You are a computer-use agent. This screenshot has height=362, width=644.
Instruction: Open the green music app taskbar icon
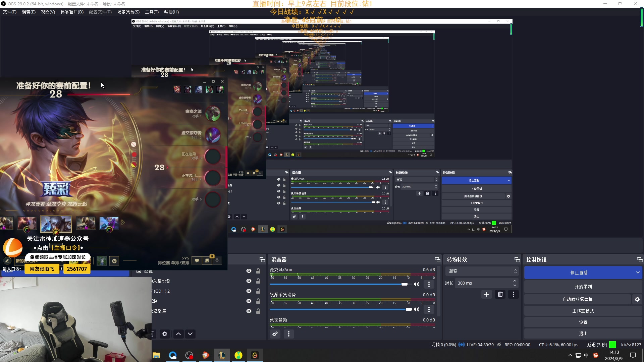(238, 355)
